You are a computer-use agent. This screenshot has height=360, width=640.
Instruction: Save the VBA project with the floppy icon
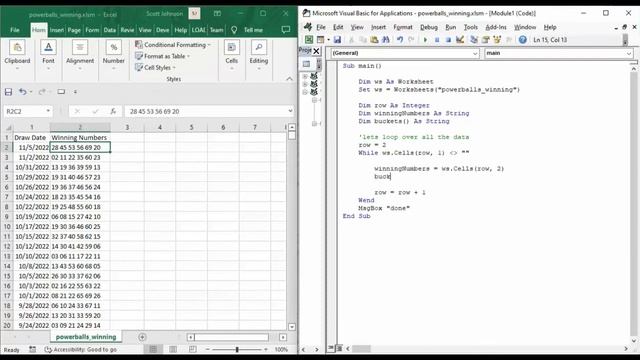coord(337,40)
